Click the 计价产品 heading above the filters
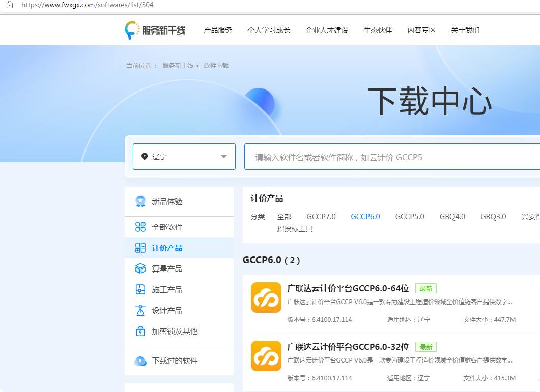 267,199
